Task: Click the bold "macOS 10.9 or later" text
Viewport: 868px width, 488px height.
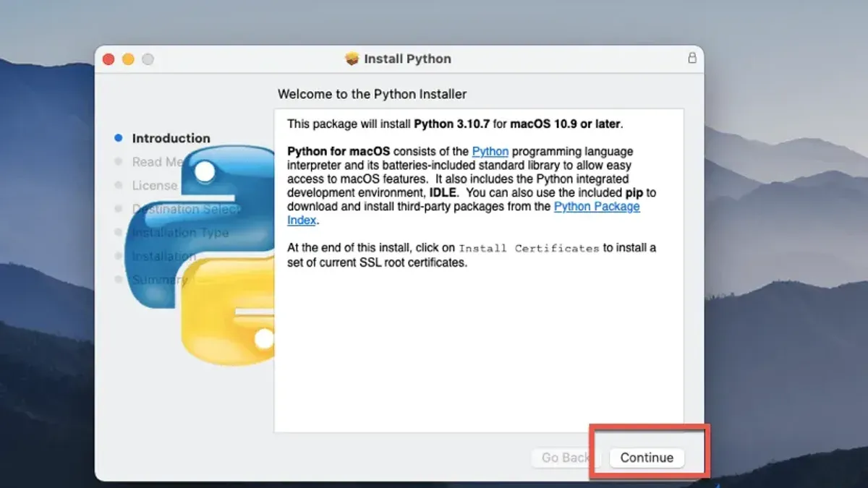Action: click(565, 124)
